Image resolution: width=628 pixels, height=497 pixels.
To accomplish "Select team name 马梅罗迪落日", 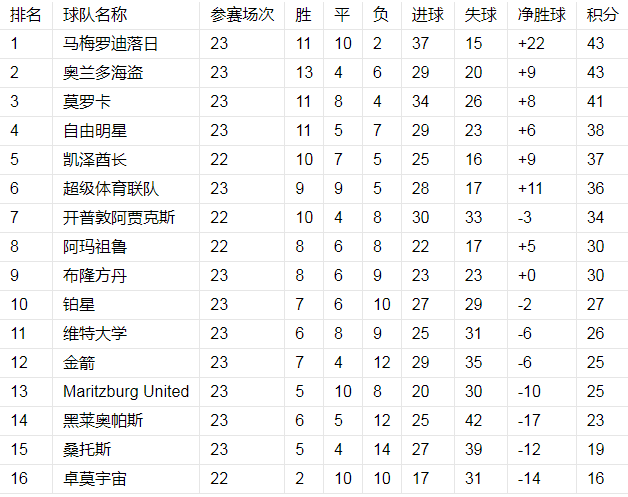I will coord(110,44).
